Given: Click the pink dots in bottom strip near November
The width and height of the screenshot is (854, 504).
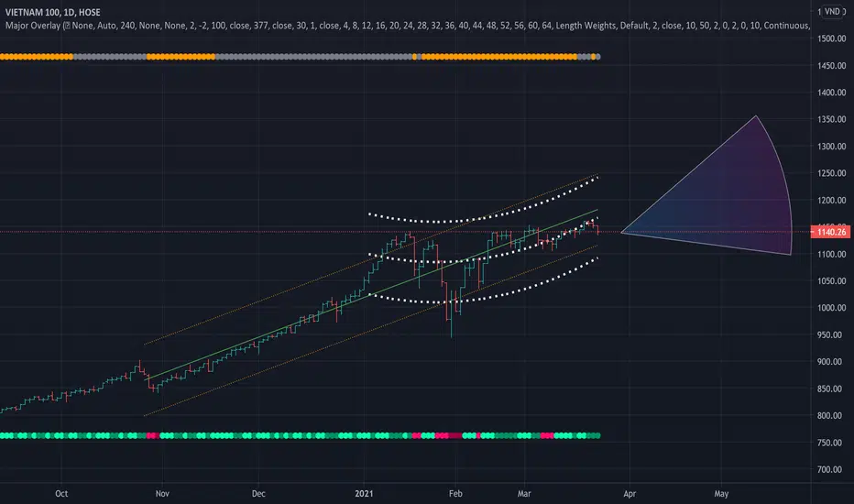Looking at the screenshot, I should tap(153, 436).
